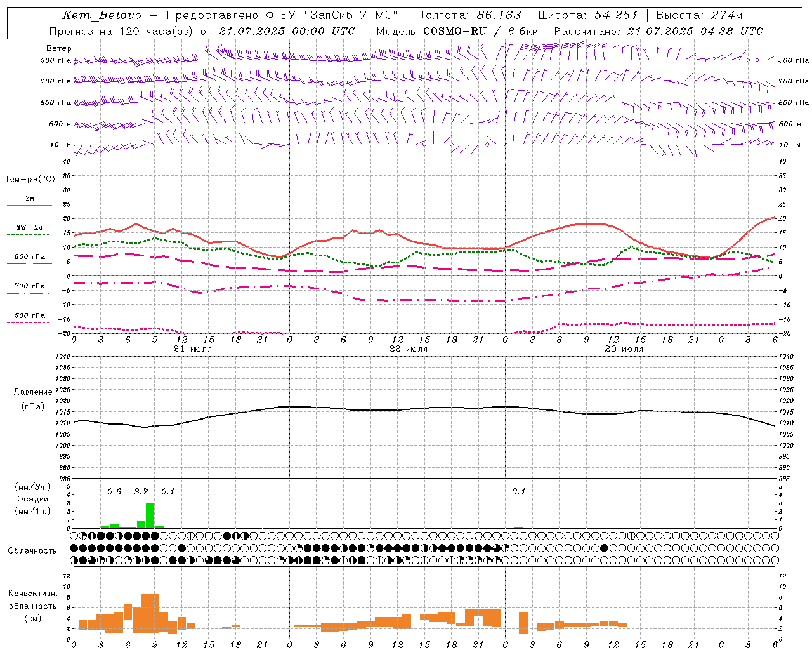The height and width of the screenshot is (650, 812).
Task: Click the '(гПа)' pressure unit label
Action: point(32,406)
